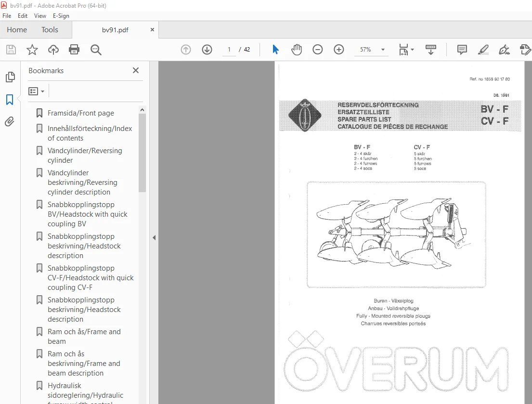Click the Save file icon

[11, 50]
